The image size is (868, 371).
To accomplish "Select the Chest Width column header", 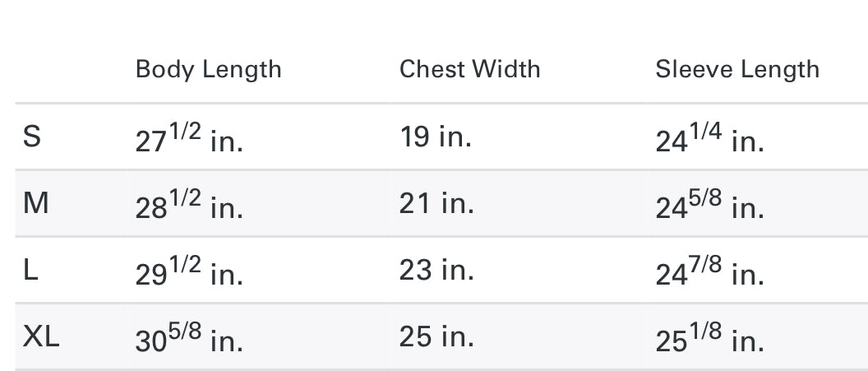I will pyautogui.click(x=469, y=69).
